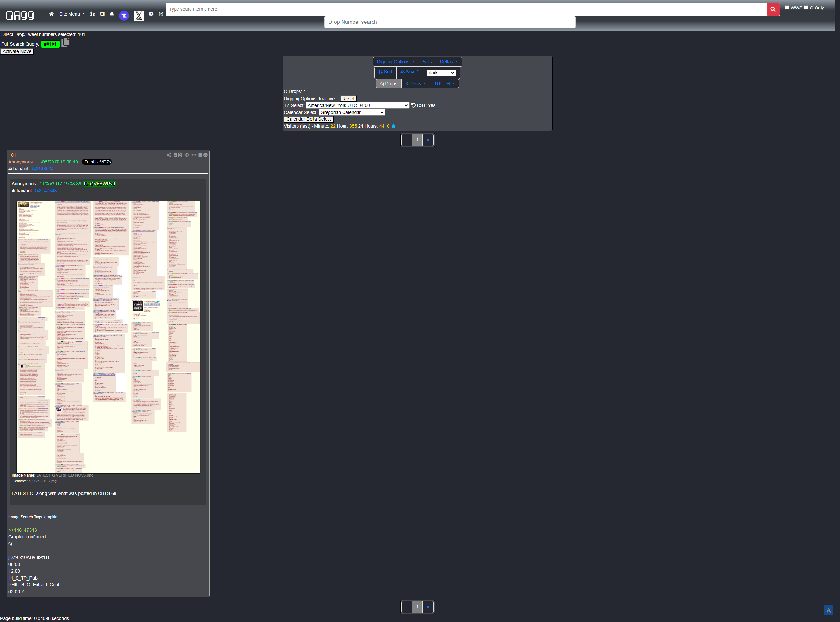Open Digging Options dropdown
The width and height of the screenshot is (840, 622).
click(x=396, y=62)
